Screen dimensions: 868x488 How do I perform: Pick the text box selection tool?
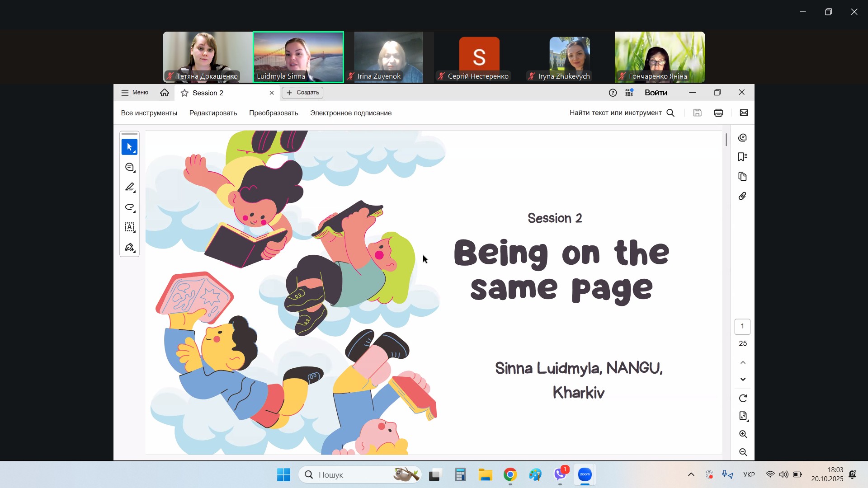[x=129, y=227]
